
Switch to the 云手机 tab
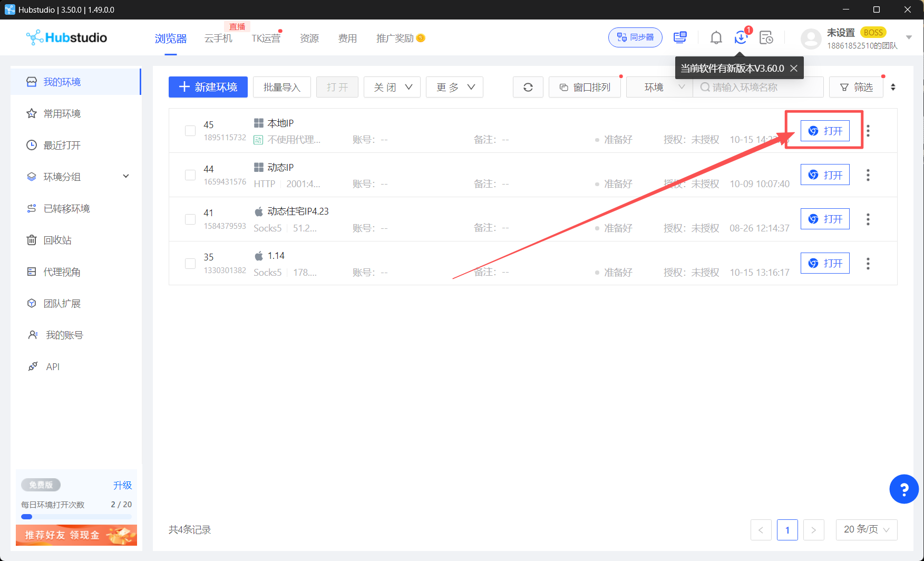pos(218,38)
